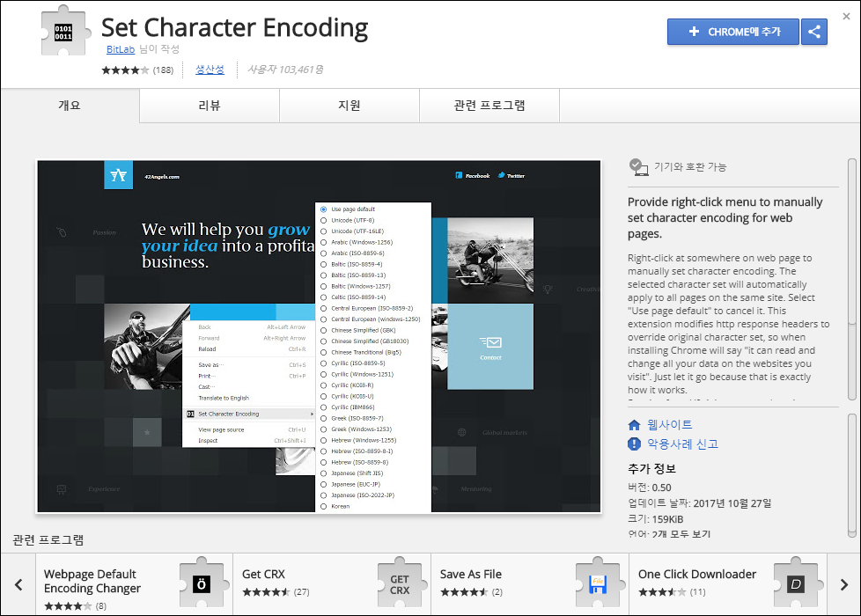The width and height of the screenshot is (861, 616).
Task: Open the Get CRX related extension
Action: [x=332, y=584]
